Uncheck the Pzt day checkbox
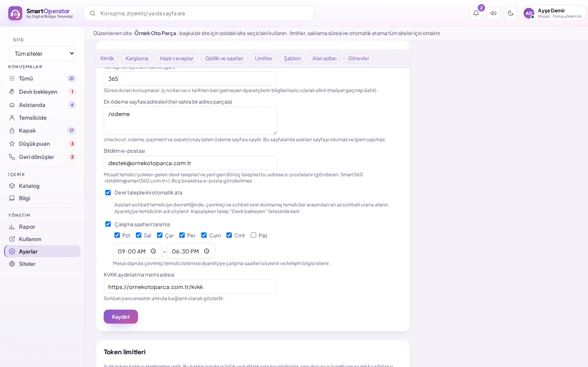The height and width of the screenshot is (367, 588). [x=117, y=235]
